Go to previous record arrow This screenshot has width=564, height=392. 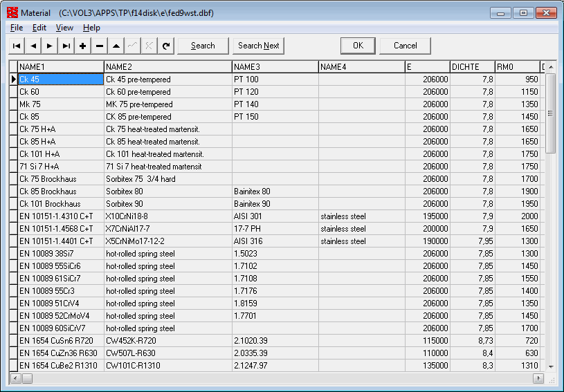click(x=33, y=46)
